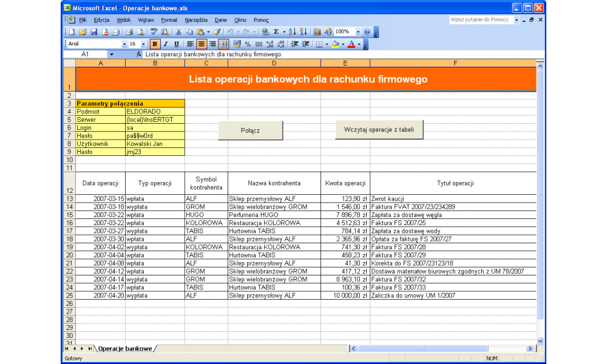Viewport: 607px width, 364px height.
Task: Expand the AutoSum functions arrow
Action: point(283,32)
